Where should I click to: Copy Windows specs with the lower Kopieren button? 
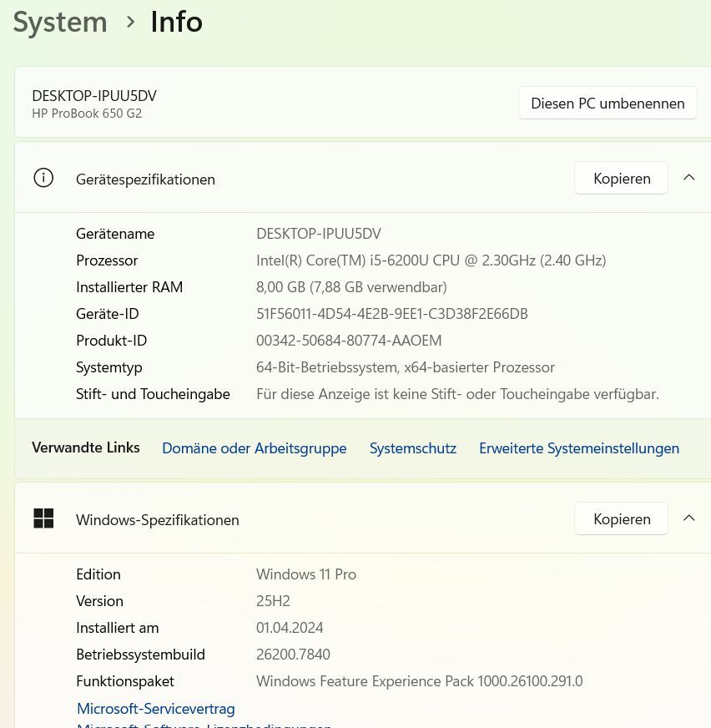pyautogui.click(x=621, y=518)
